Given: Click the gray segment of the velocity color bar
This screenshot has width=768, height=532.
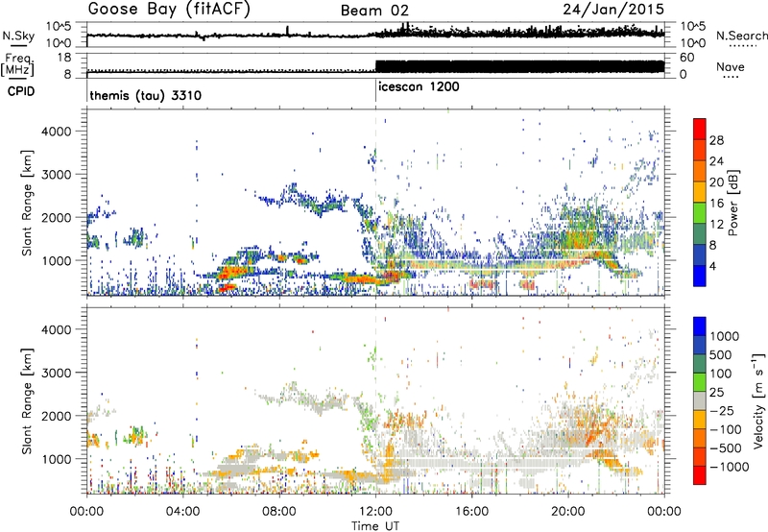Looking at the screenshot, I should (x=700, y=401).
